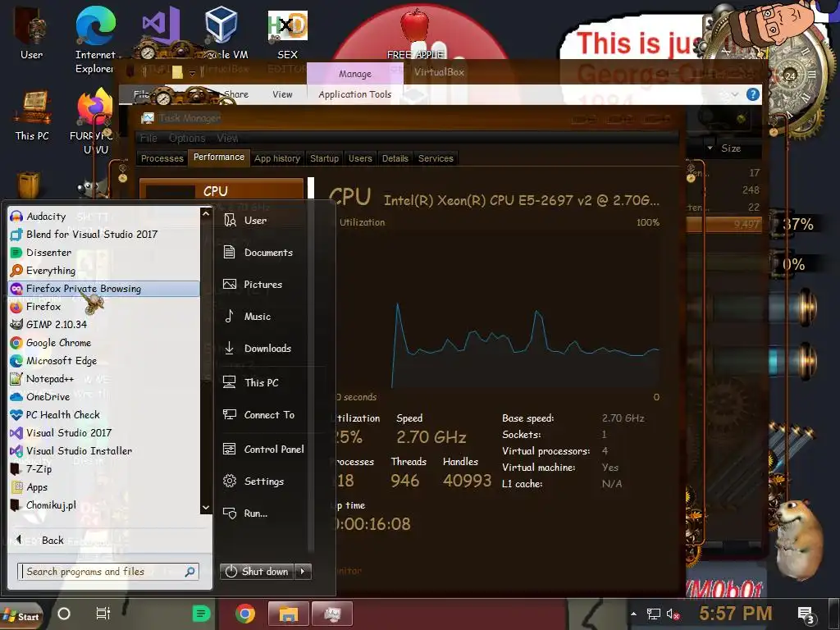Image resolution: width=840 pixels, height=630 pixels.
Task: Expand the Shut down options arrow
Action: coord(304,572)
